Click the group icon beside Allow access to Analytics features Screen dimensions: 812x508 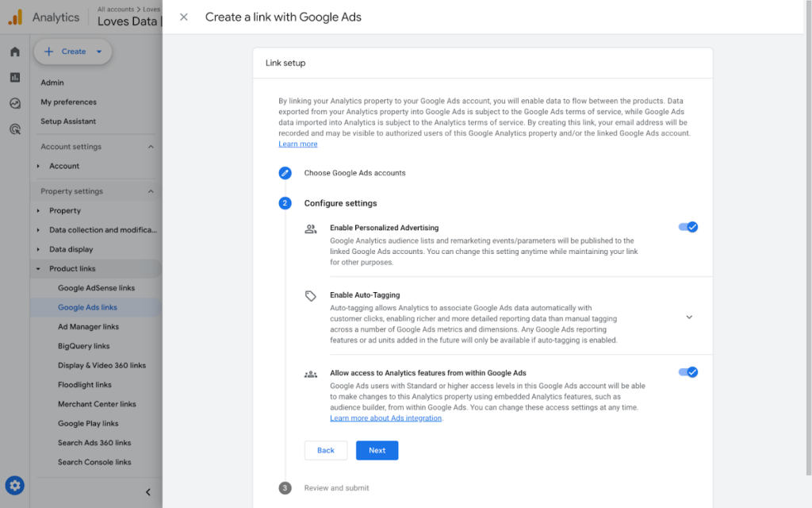310,374
